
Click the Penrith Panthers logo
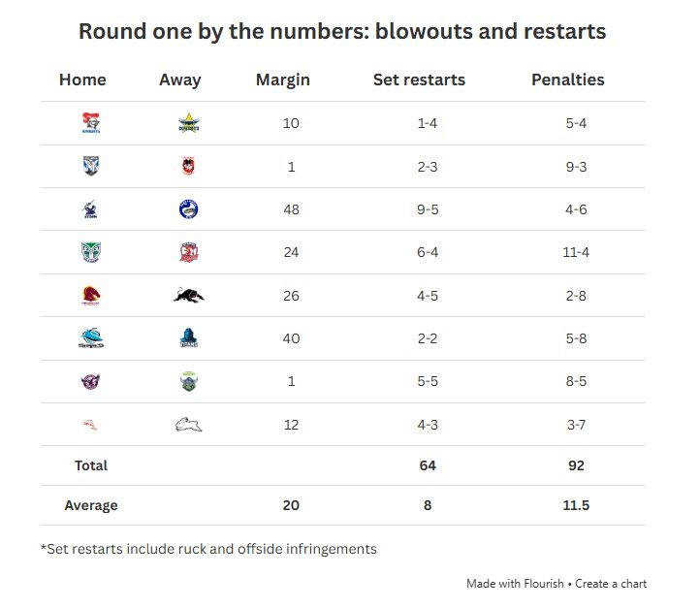(x=189, y=296)
